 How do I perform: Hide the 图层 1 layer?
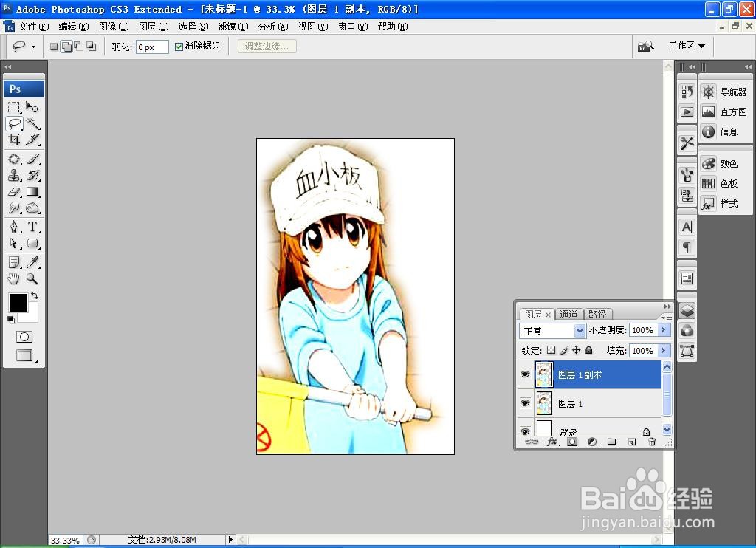coord(526,403)
